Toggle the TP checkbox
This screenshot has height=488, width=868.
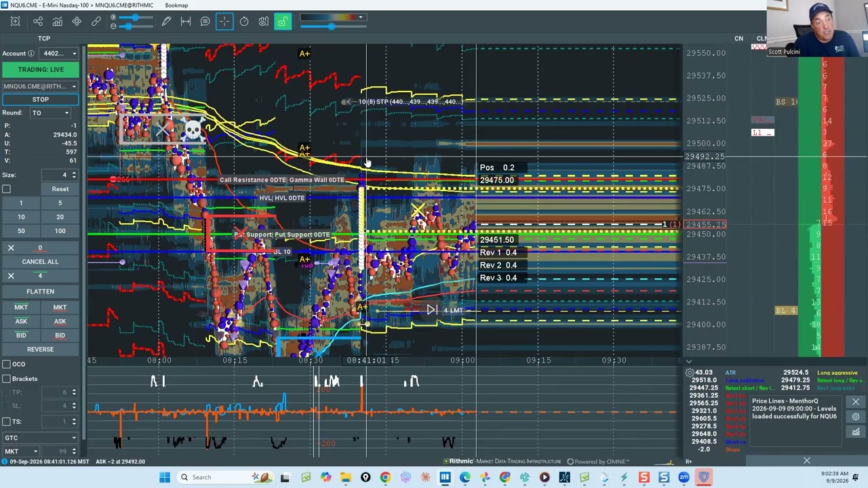[x=7, y=392]
